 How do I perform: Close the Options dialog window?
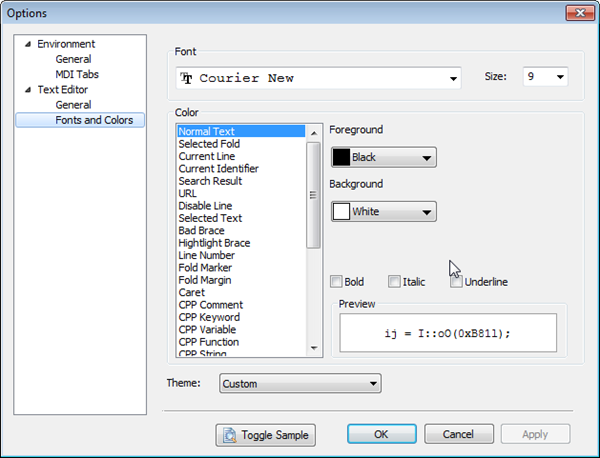(574, 13)
